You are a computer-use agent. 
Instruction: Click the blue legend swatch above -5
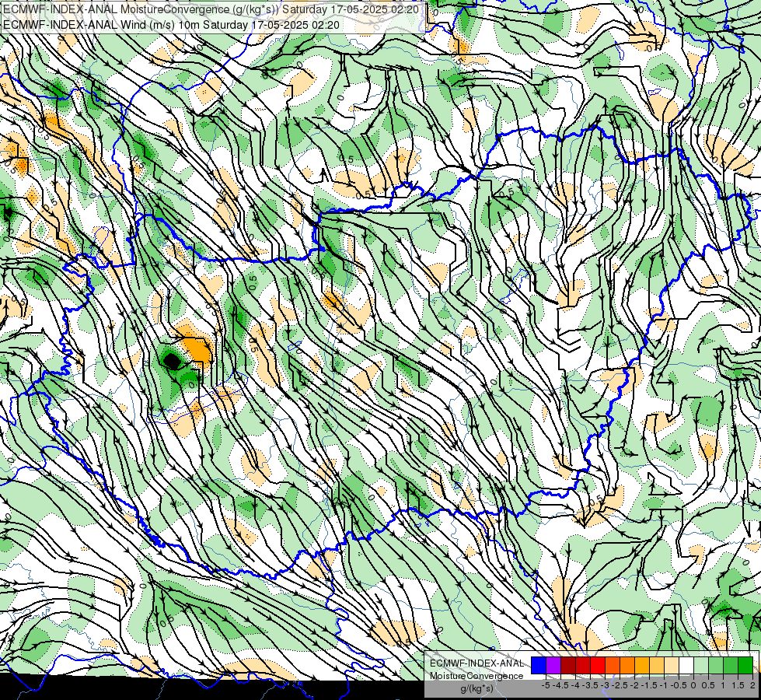(x=539, y=665)
